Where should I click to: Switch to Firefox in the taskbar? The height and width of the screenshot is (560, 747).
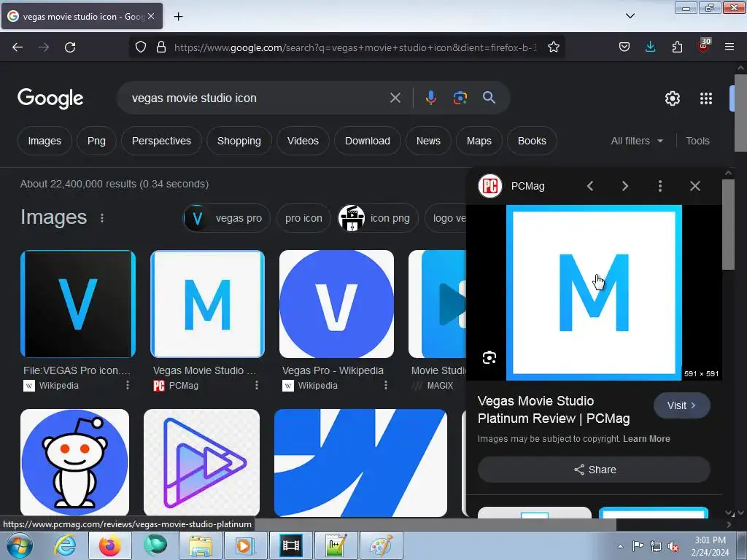click(x=109, y=545)
